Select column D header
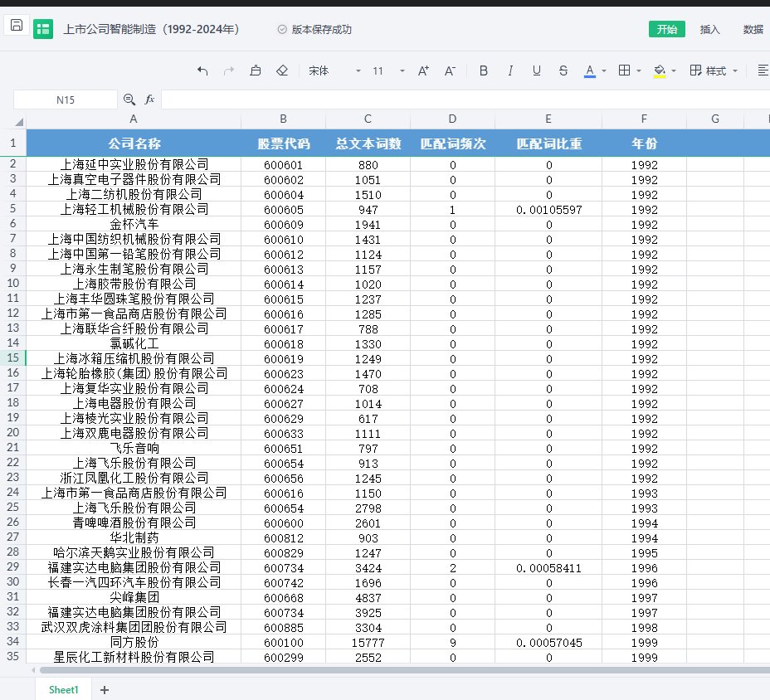This screenshot has width=770, height=700. pyautogui.click(x=452, y=119)
